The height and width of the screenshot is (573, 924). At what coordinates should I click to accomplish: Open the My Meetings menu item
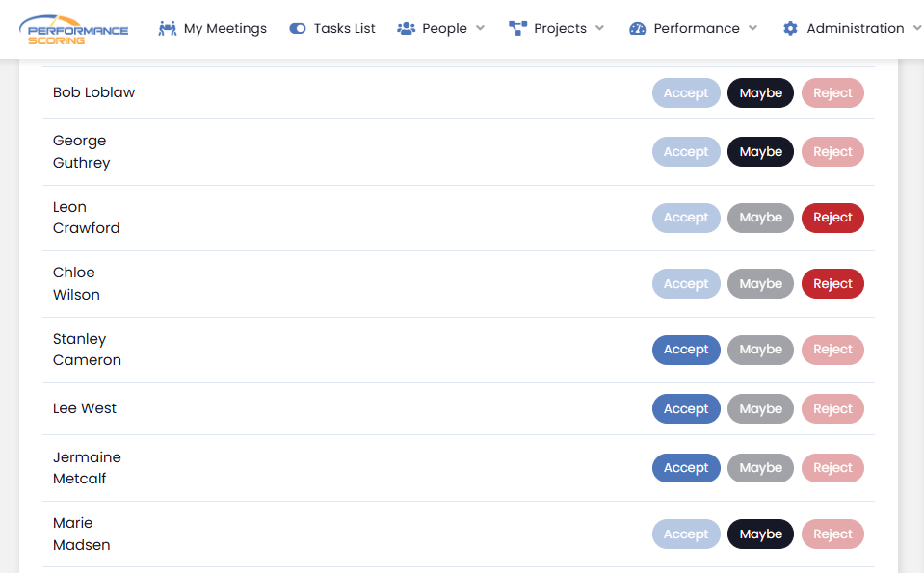tap(224, 28)
